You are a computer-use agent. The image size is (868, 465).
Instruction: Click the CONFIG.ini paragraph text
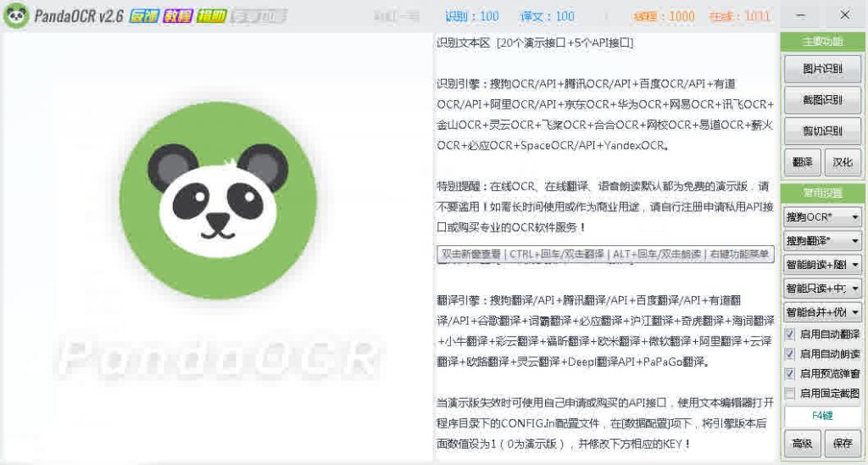click(604, 423)
